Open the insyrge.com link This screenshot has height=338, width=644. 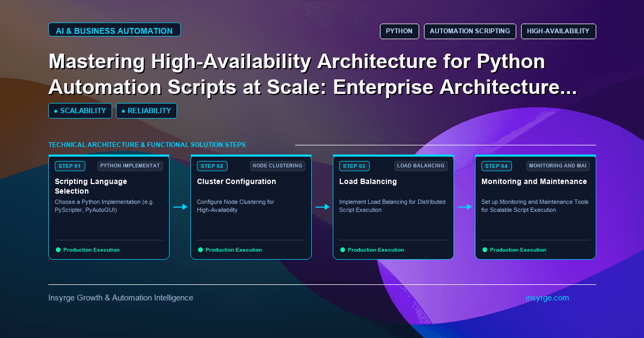coord(547,298)
